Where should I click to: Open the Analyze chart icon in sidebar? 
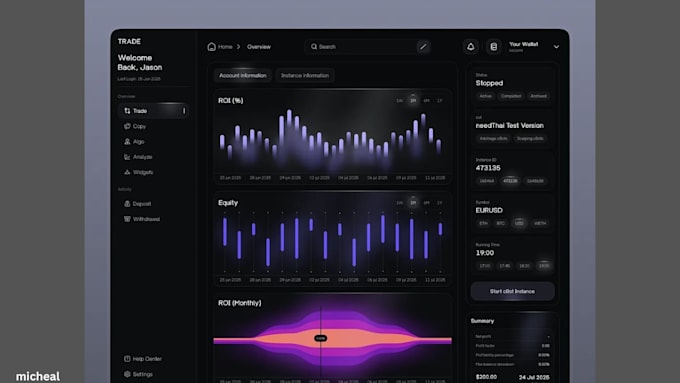click(x=127, y=157)
